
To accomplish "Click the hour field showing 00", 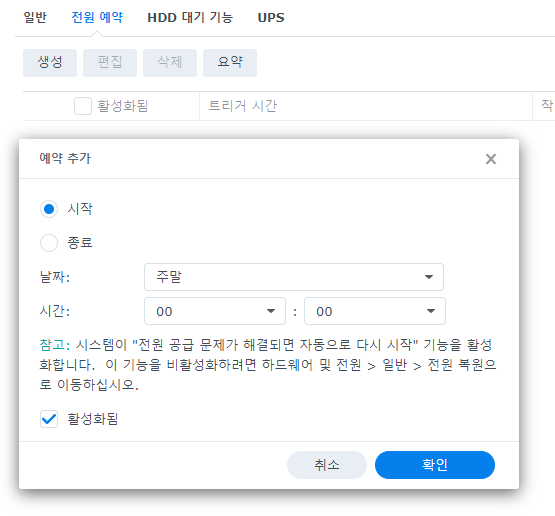I will pos(215,311).
